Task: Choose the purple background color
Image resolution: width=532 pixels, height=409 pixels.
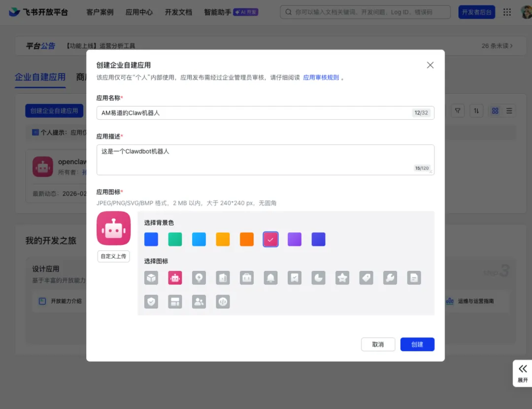Action: pos(295,239)
